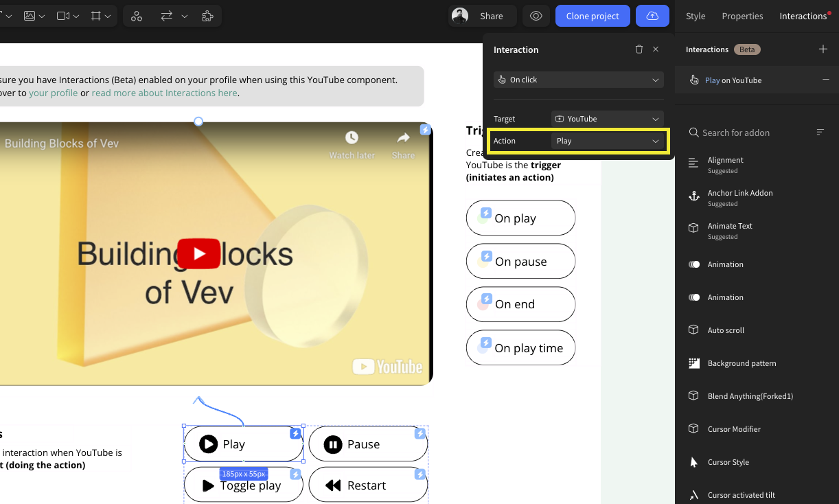
Task: Toggle the first Animation addon
Action: click(x=694, y=264)
